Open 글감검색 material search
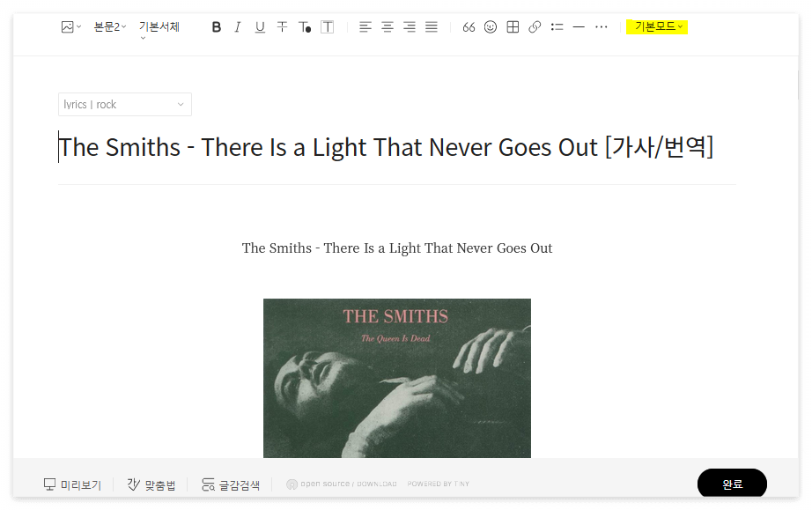The height and width of the screenshot is (510, 812). [x=231, y=484]
